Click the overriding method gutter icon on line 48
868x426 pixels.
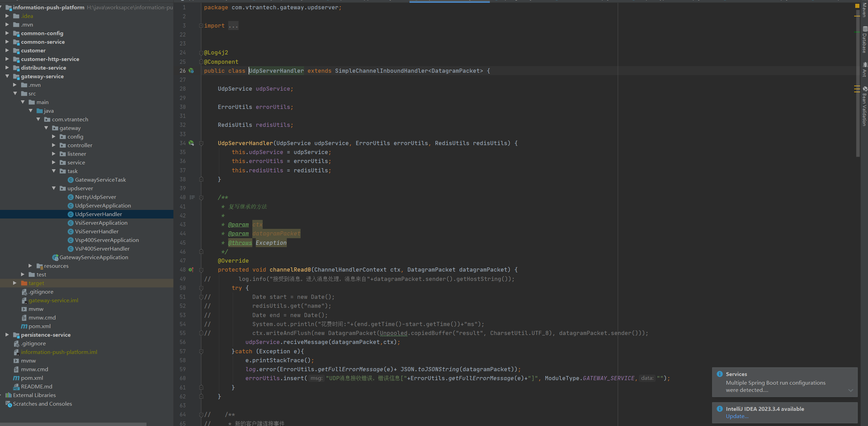click(x=191, y=270)
